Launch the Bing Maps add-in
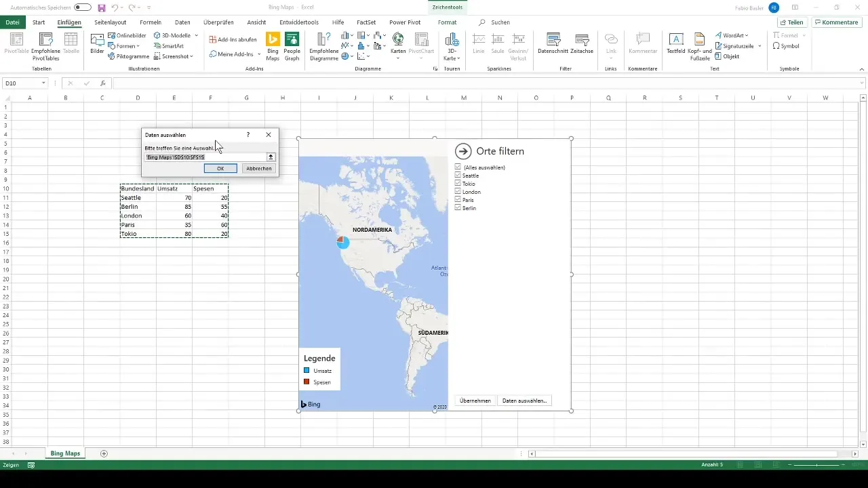 pyautogui.click(x=273, y=47)
